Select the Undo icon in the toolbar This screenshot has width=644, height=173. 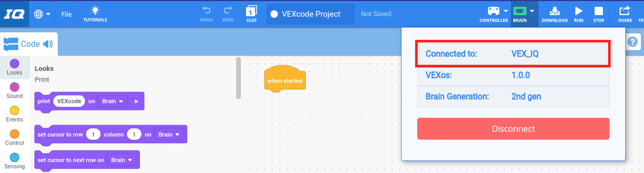tap(206, 11)
